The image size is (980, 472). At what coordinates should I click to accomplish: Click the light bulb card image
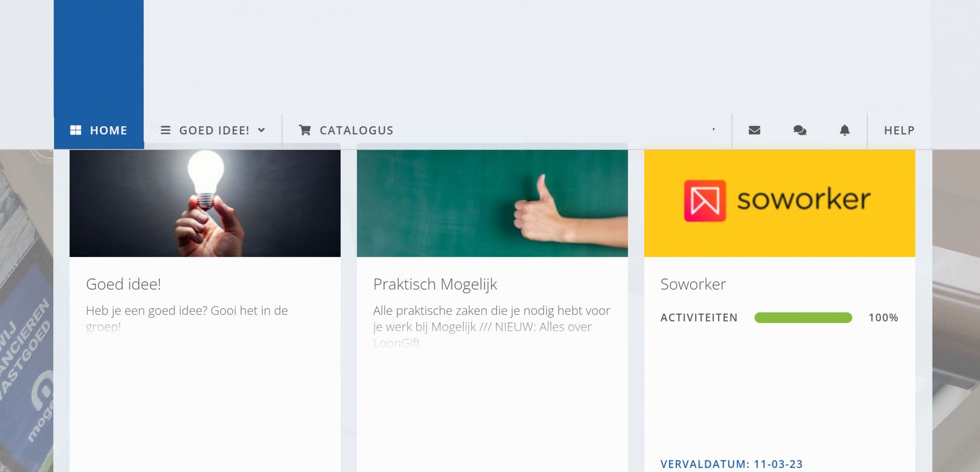[205, 203]
